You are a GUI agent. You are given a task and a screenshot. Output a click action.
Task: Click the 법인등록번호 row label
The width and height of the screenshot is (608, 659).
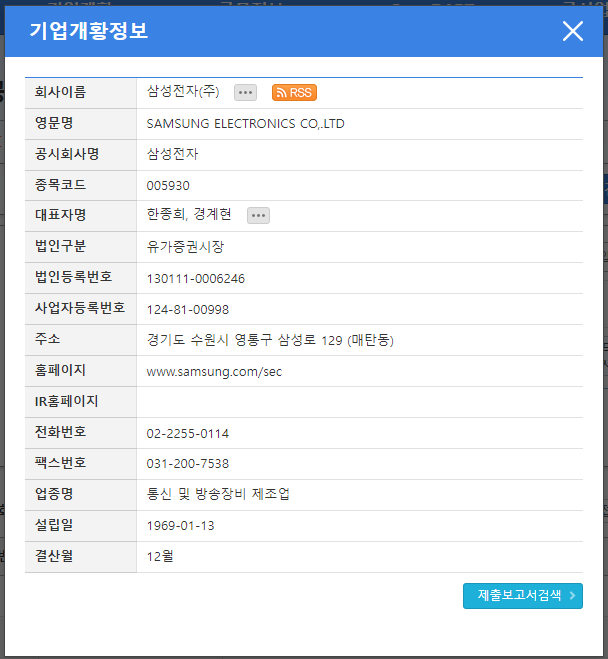coord(74,277)
